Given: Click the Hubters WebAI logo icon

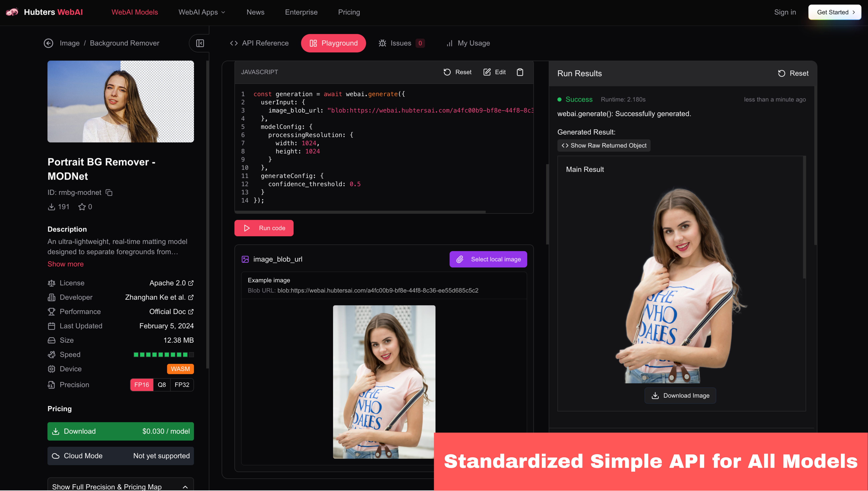Looking at the screenshot, I should pyautogui.click(x=12, y=12).
